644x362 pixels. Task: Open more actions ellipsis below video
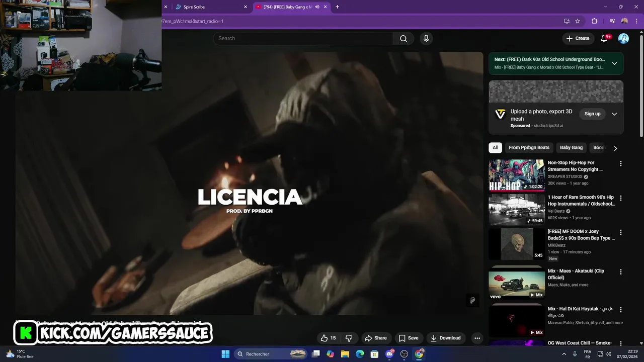point(477,338)
